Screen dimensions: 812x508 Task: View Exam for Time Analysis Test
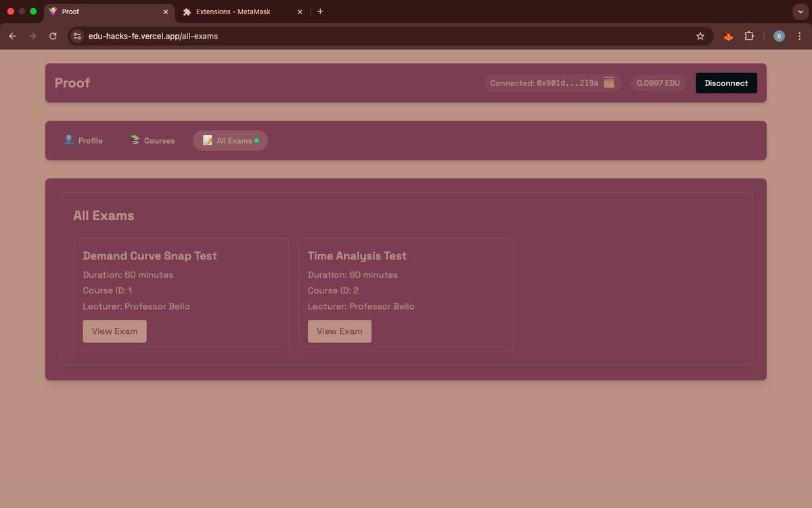[340, 331]
